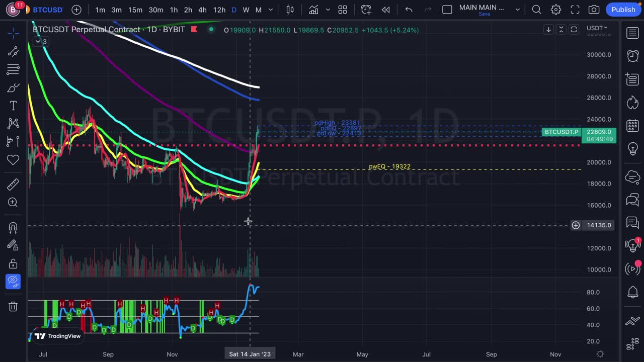Collapse pane with the diagonal arrows icon
The image size is (644, 362).
click(x=561, y=30)
